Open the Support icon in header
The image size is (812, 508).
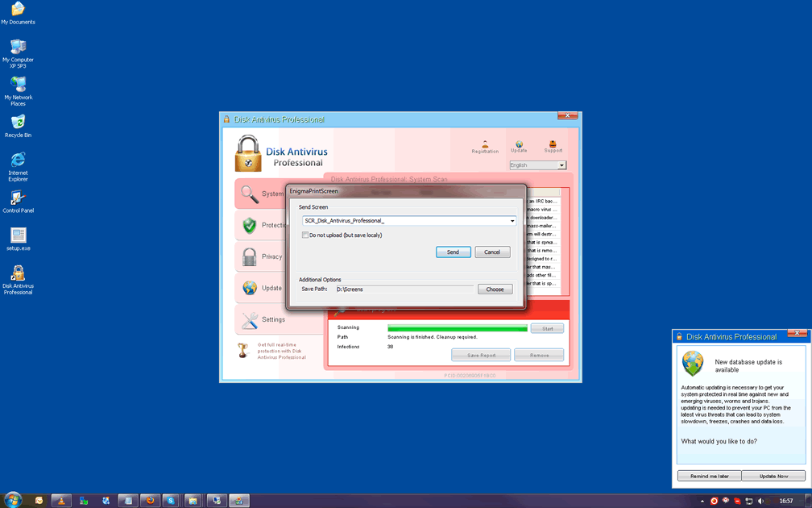pyautogui.click(x=553, y=144)
